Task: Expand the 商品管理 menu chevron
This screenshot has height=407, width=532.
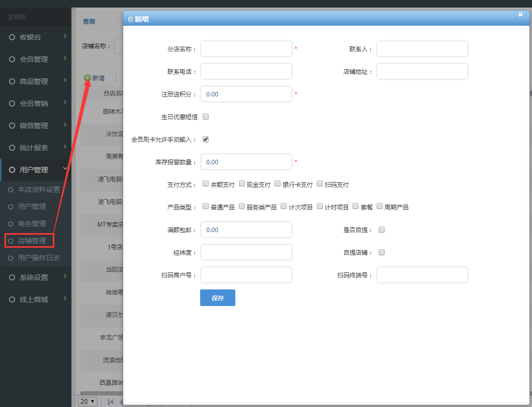Action: coord(65,80)
